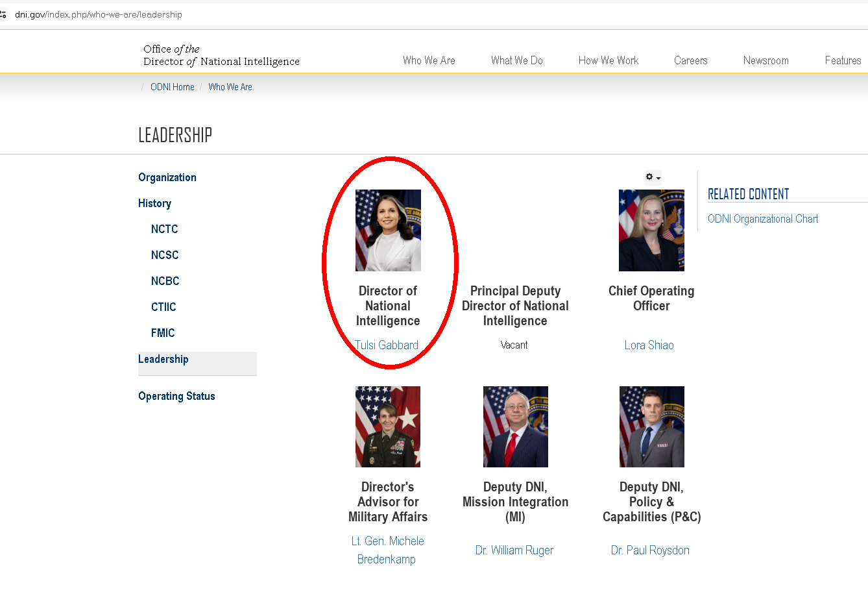Viewport: 868px width, 592px height.
Task: Click the 'Deputy DNI, Policy & Capabilities (P&C)' title
Action: [652, 502]
